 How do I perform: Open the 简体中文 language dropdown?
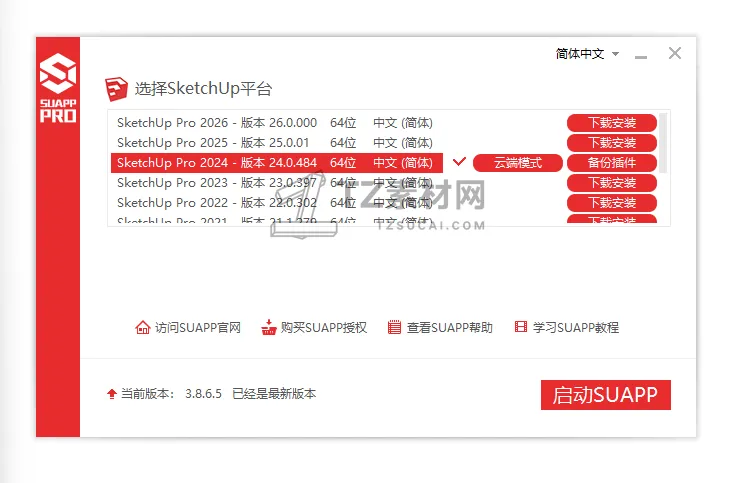point(587,54)
